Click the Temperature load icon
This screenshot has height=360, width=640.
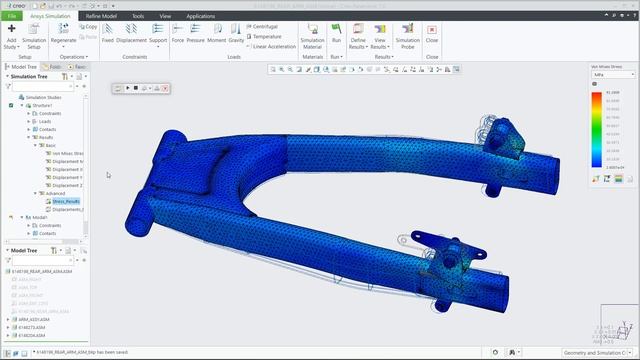click(249, 37)
